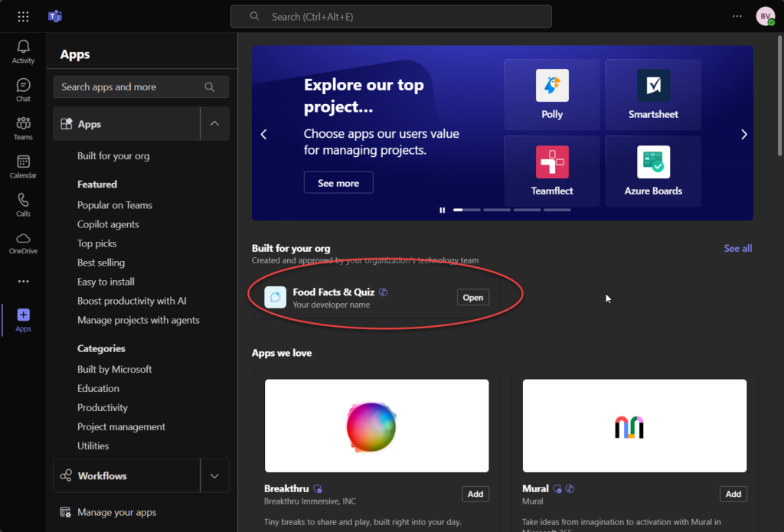Open Calendar from the left rail

[x=23, y=167]
